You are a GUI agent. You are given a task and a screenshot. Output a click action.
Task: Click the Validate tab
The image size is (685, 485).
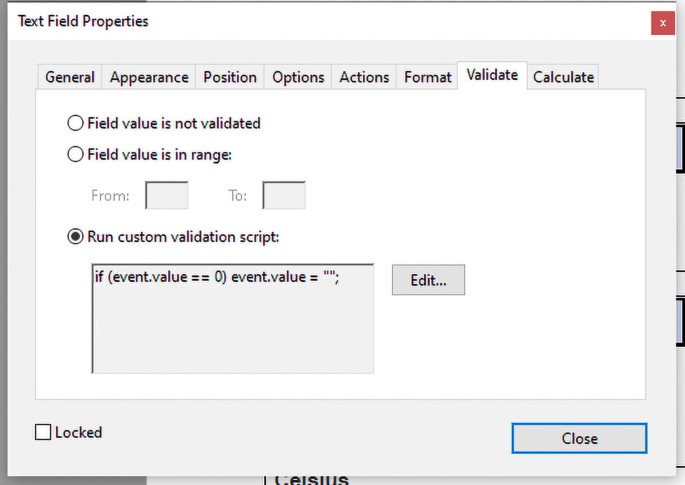(492, 75)
